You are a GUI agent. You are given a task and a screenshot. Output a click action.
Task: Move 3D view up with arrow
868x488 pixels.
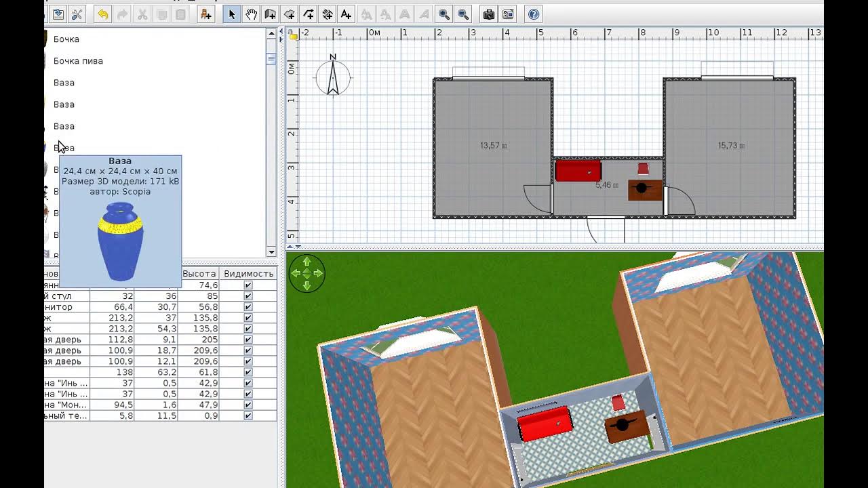point(307,262)
